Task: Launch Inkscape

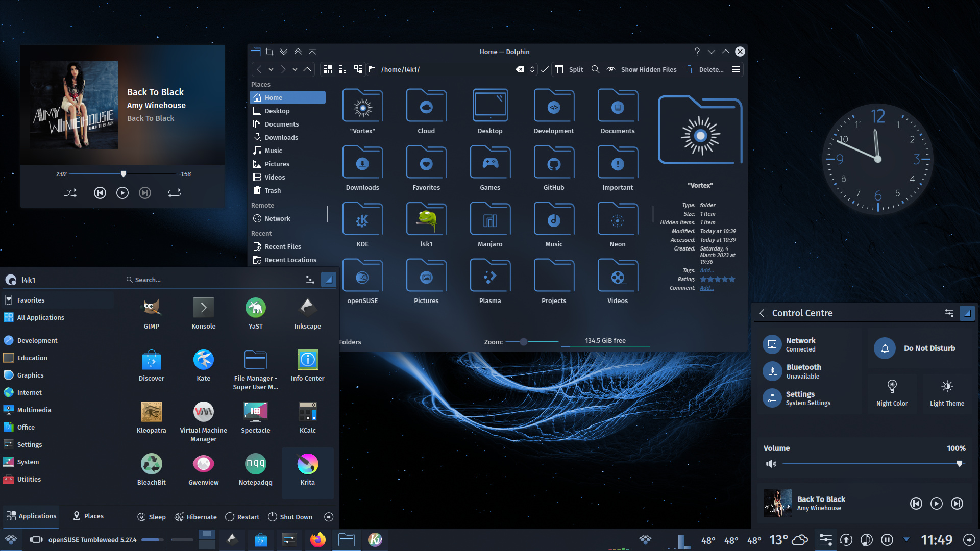Action: click(308, 314)
